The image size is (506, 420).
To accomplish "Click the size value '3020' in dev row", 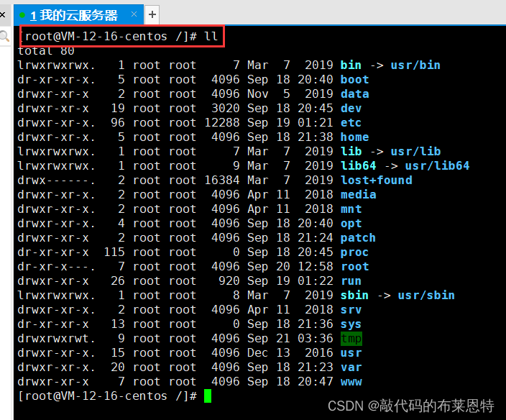I will tap(226, 109).
